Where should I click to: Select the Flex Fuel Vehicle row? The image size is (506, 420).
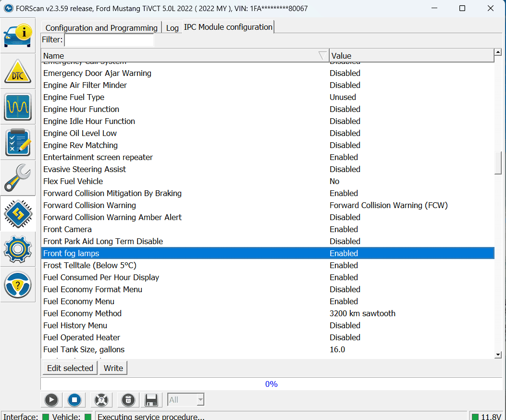268,182
